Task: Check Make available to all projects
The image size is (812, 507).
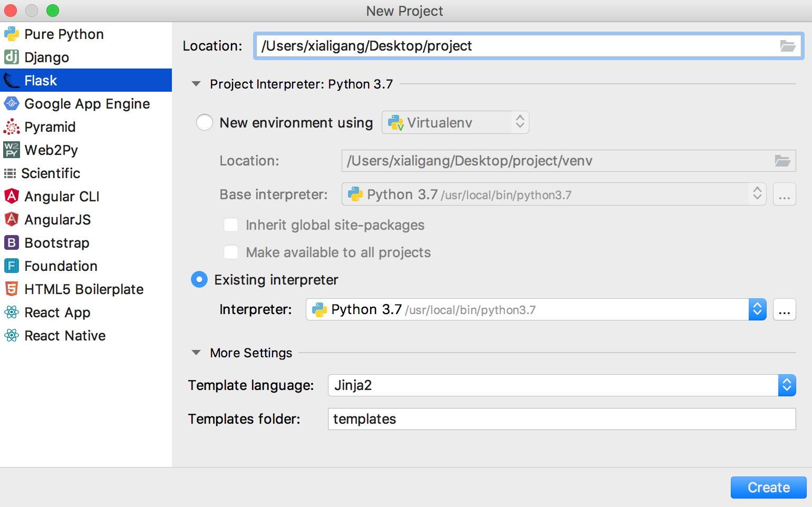Action: (231, 252)
